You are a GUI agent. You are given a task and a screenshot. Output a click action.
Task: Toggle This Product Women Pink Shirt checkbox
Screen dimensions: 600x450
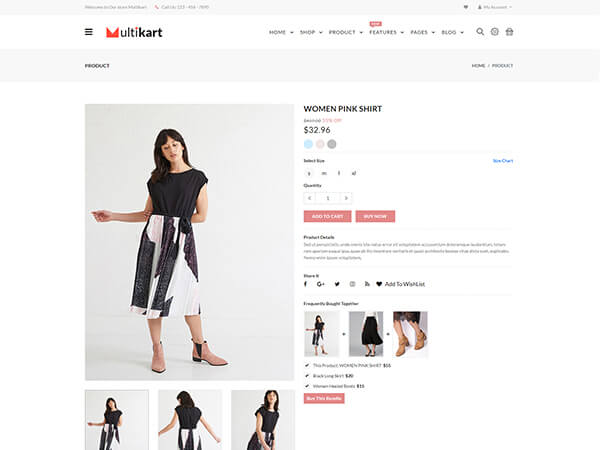point(307,365)
